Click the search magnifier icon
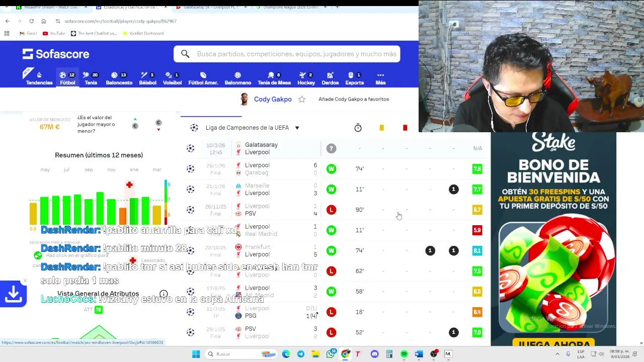The width and height of the screenshot is (644, 362). [185, 54]
